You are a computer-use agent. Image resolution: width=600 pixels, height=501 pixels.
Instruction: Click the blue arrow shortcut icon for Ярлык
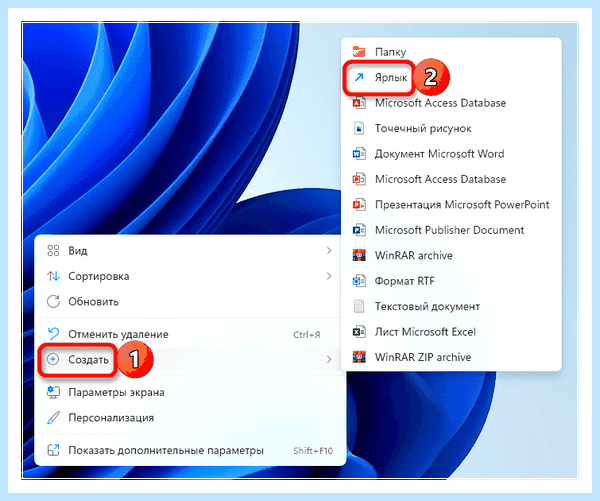[359, 78]
